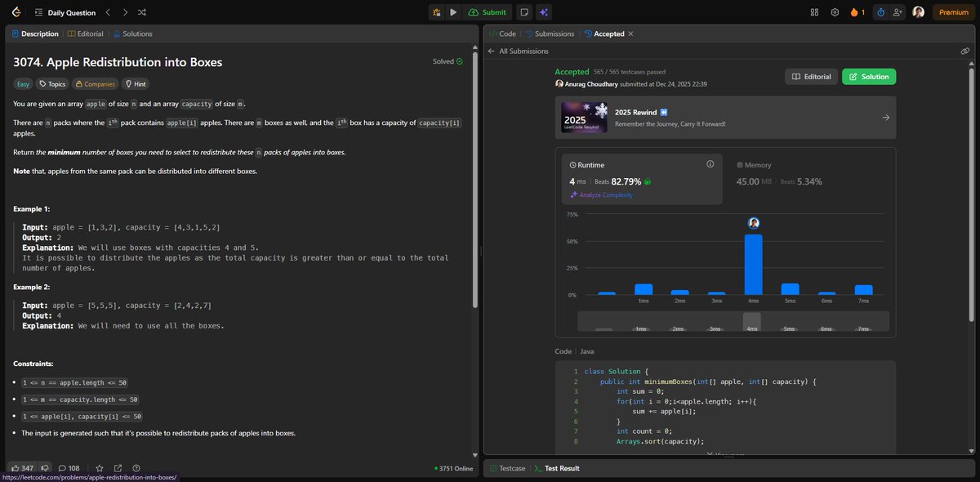The width and height of the screenshot is (980, 482).
Task: Click the debugger icon beside Run
Action: point(437,12)
